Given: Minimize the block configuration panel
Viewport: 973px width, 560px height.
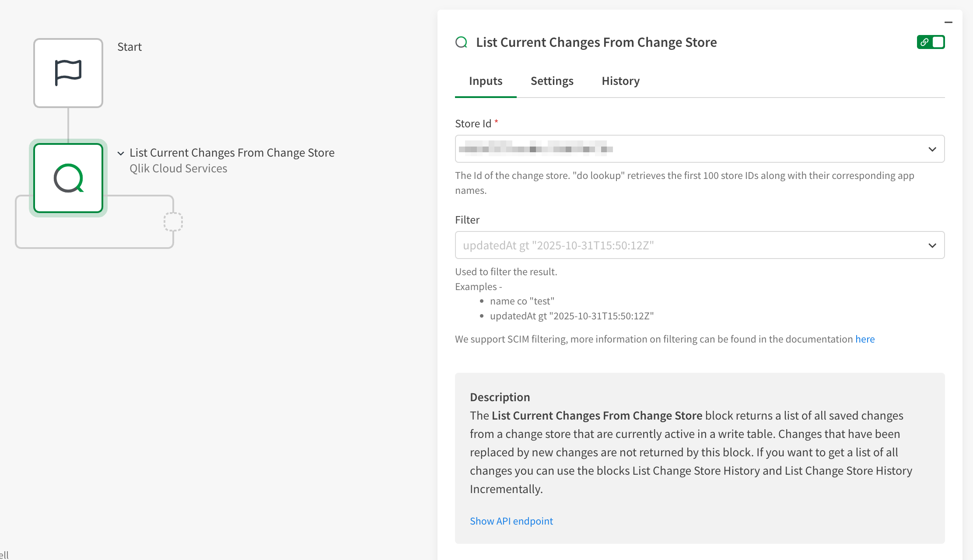Looking at the screenshot, I should point(948,22).
